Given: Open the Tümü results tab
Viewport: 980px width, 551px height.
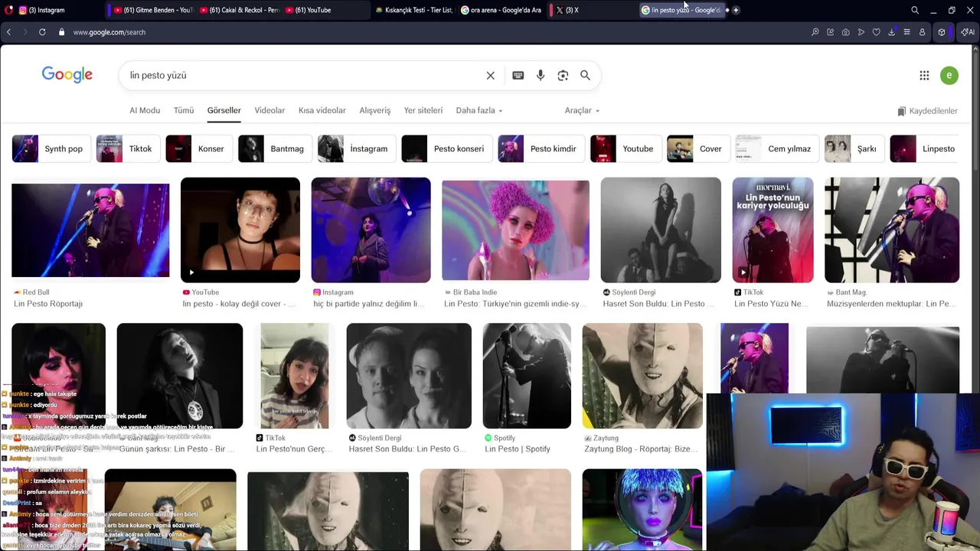Looking at the screenshot, I should point(184,110).
